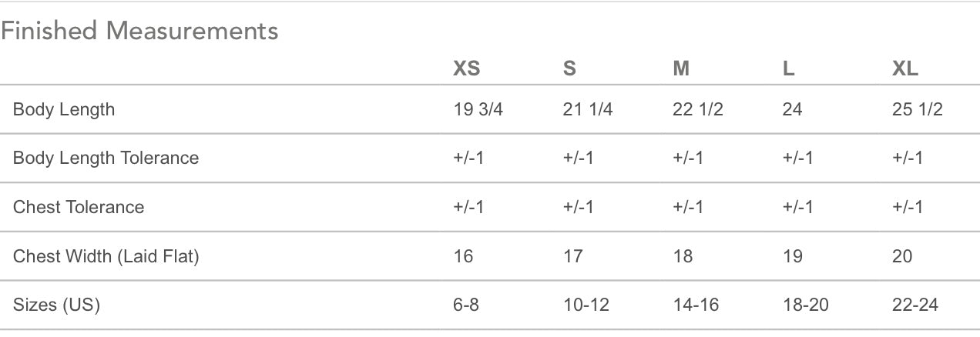Viewport: 980px width, 337px height.
Task: Select the chest width value 20
Action: click(902, 256)
